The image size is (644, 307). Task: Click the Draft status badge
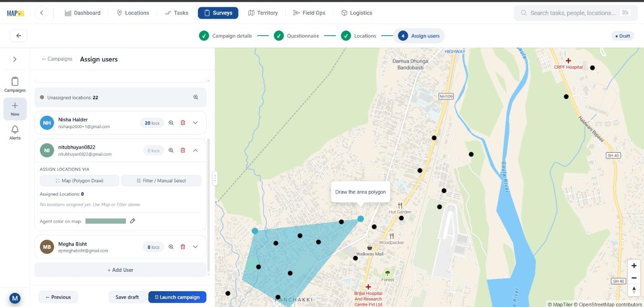[x=623, y=36]
